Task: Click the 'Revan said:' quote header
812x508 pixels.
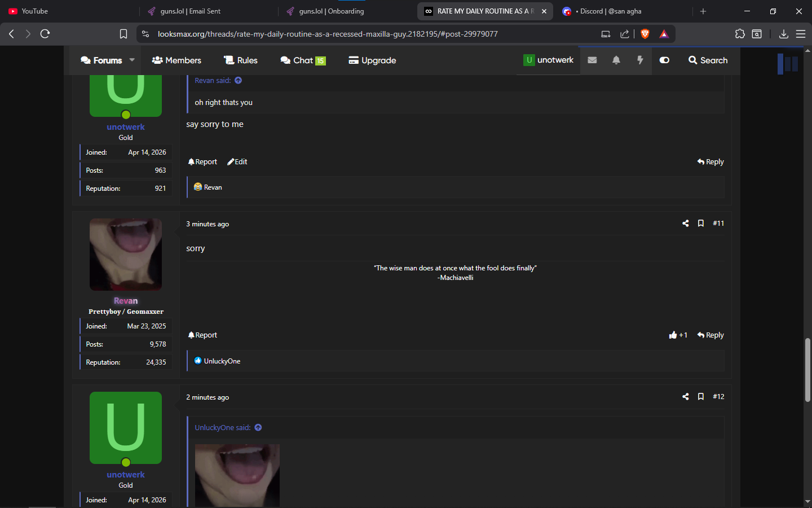Action: (213, 80)
